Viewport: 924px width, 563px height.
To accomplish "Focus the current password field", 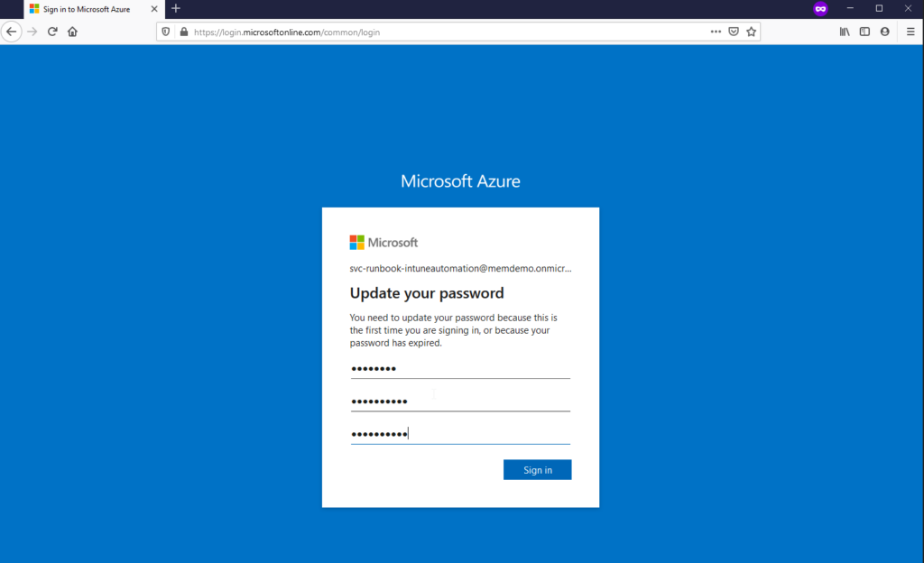I will click(x=460, y=369).
